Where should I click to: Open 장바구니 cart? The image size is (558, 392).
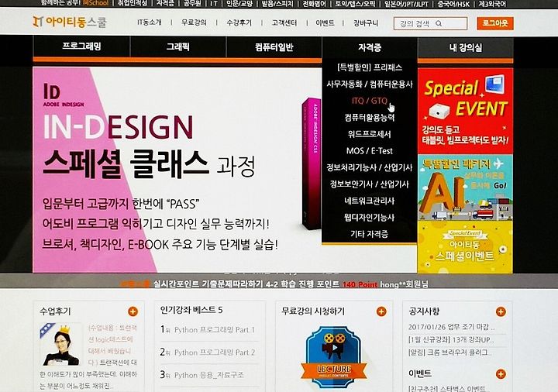point(366,22)
